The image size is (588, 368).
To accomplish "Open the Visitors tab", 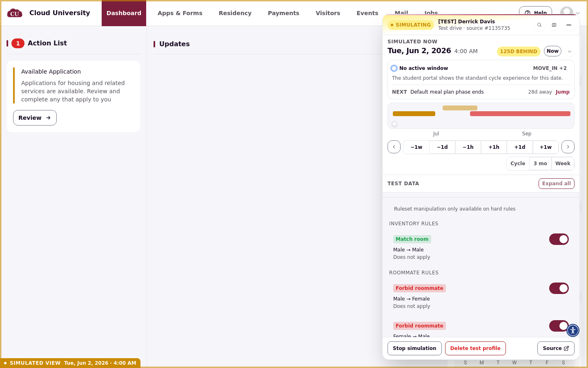I will pos(328,13).
